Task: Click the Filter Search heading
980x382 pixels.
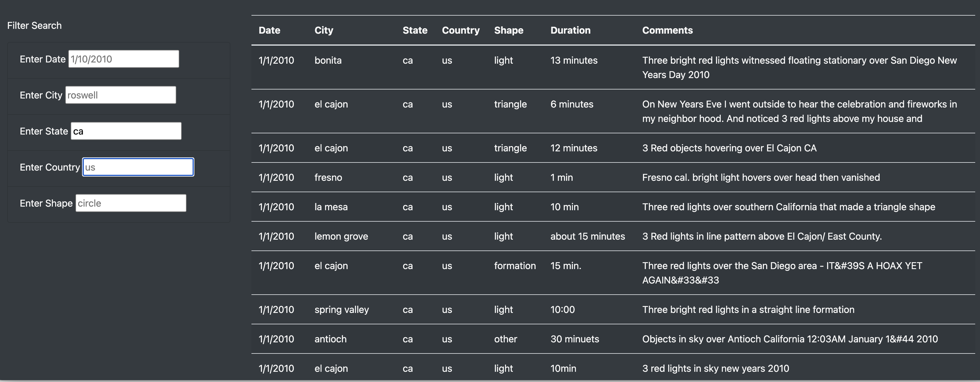Action: click(x=34, y=26)
